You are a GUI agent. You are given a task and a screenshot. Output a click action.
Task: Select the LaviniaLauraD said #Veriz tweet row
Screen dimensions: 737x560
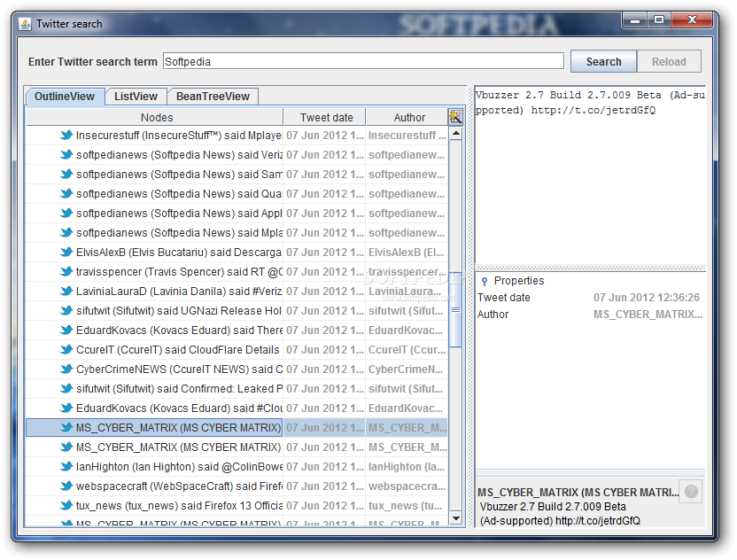pos(237,291)
